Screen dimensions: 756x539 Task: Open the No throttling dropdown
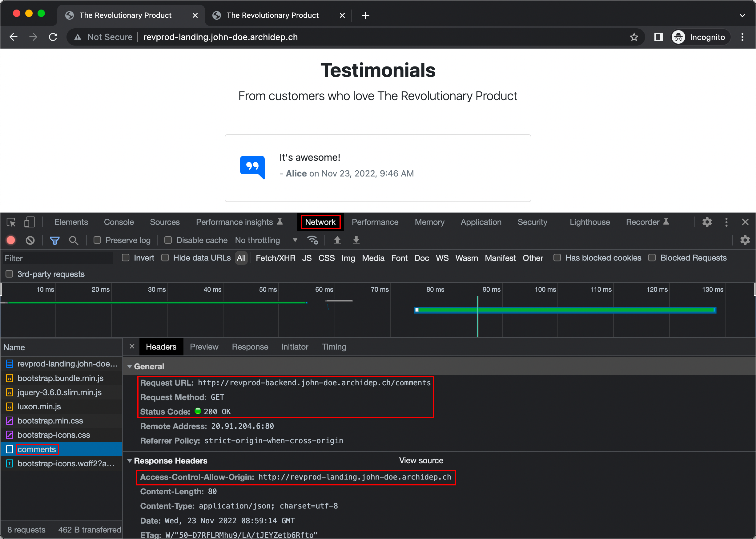tap(265, 240)
